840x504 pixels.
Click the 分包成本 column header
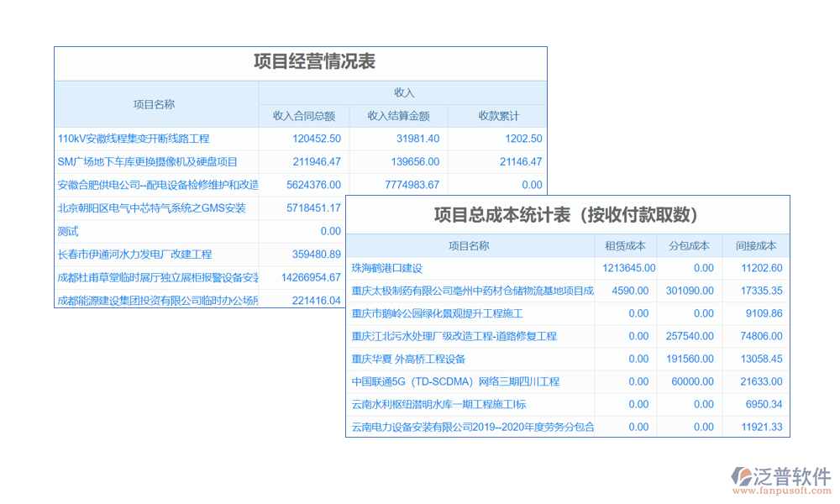(690, 246)
